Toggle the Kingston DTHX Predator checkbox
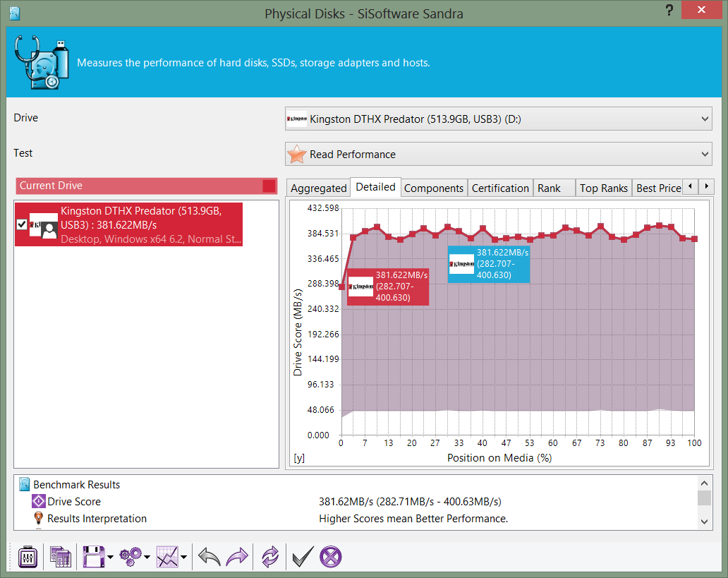 (x=22, y=224)
